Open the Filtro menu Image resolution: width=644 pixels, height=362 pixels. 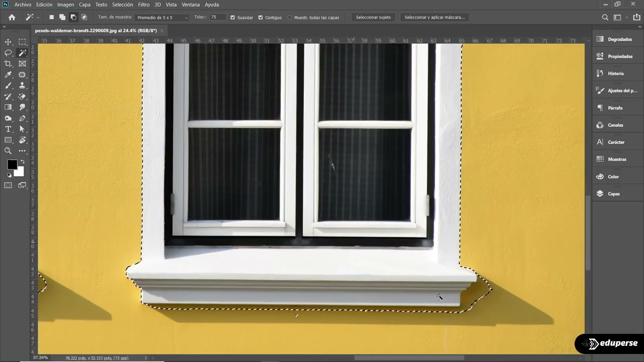[144, 5]
